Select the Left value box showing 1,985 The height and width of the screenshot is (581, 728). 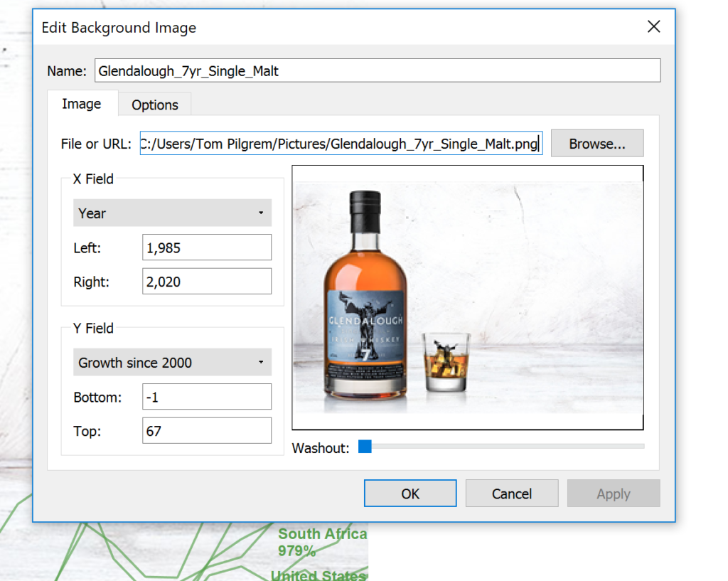(x=206, y=247)
